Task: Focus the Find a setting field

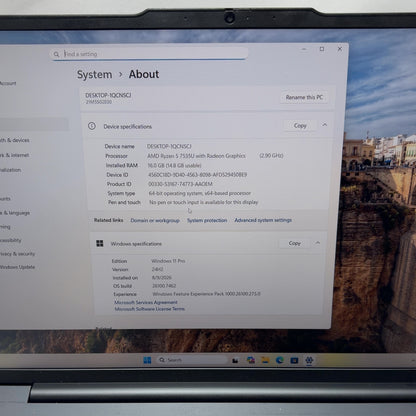Action: click(x=149, y=54)
